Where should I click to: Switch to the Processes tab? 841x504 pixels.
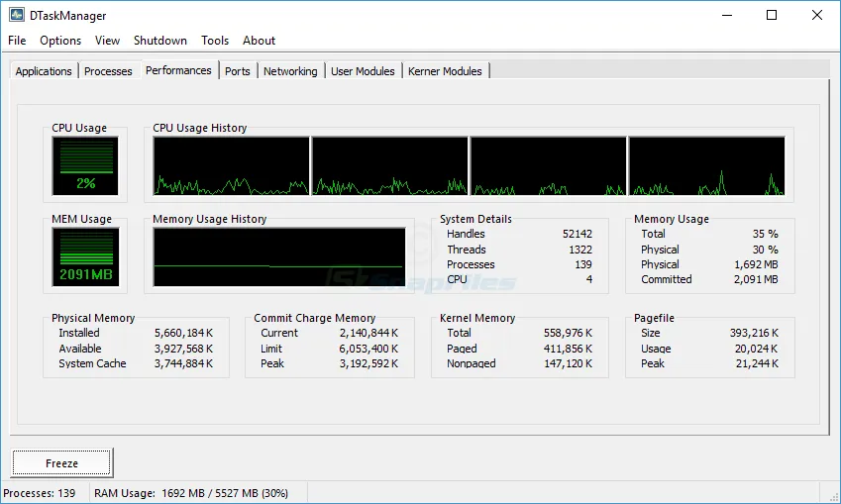coord(108,71)
